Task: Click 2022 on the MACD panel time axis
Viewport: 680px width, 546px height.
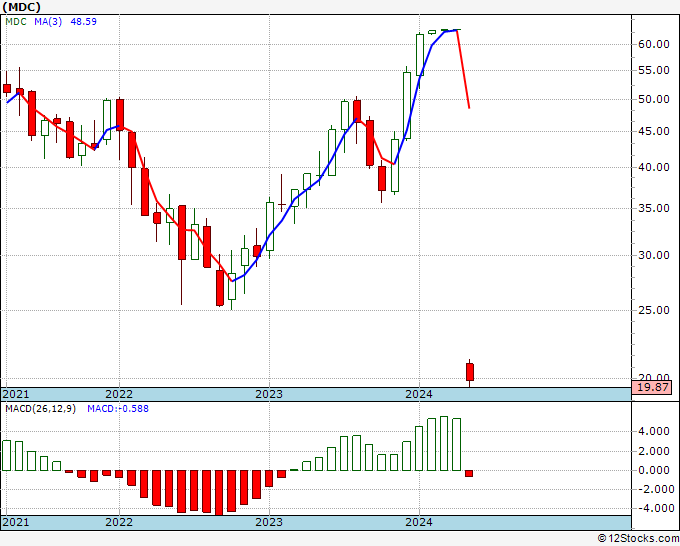Action: 119,522
